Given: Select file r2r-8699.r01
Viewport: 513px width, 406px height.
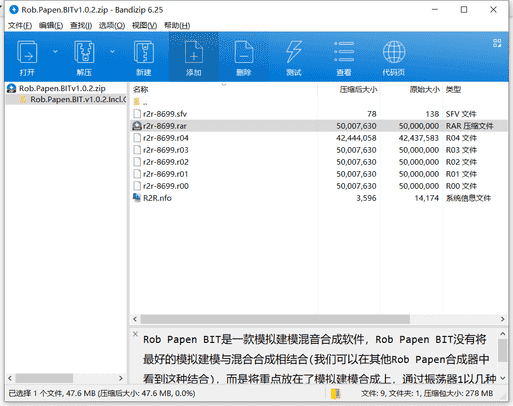Looking at the screenshot, I should 166,174.
